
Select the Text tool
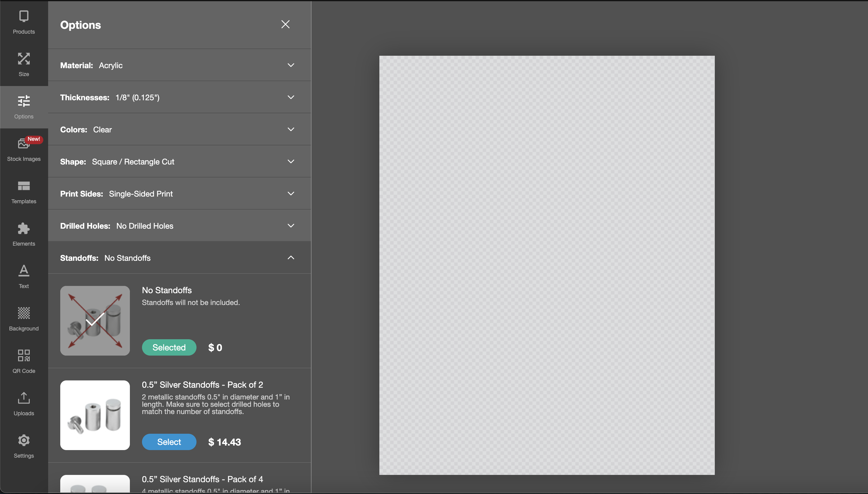(24, 276)
